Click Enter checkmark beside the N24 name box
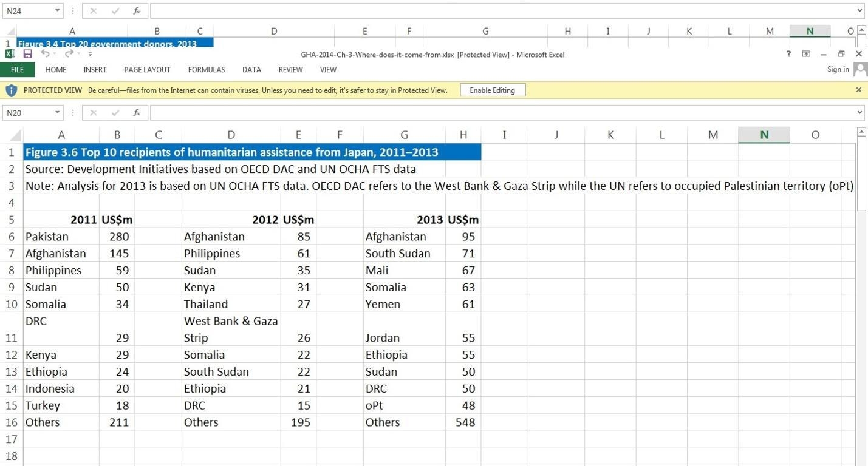 [x=115, y=11]
